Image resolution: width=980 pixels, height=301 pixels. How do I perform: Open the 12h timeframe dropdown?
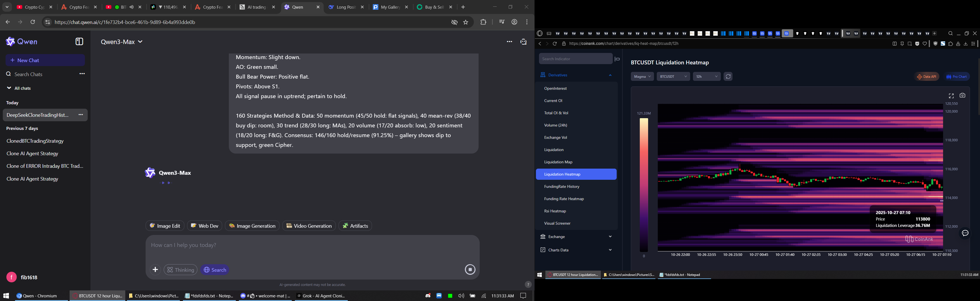point(707,77)
